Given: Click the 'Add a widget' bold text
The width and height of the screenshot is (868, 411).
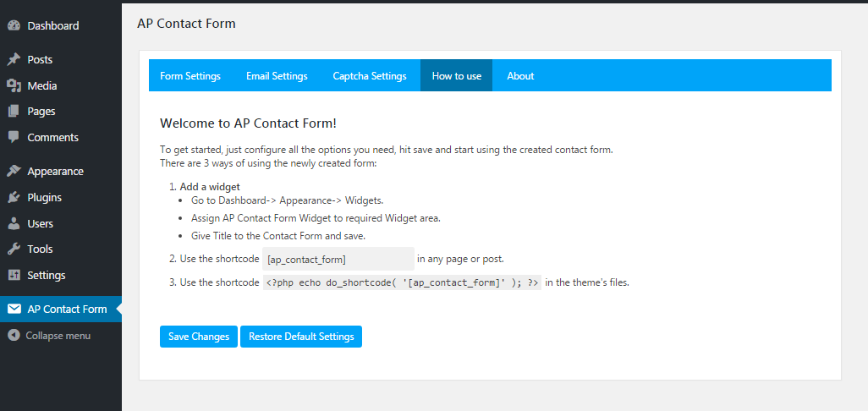Looking at the screenshot, I should tap(210, 186).
